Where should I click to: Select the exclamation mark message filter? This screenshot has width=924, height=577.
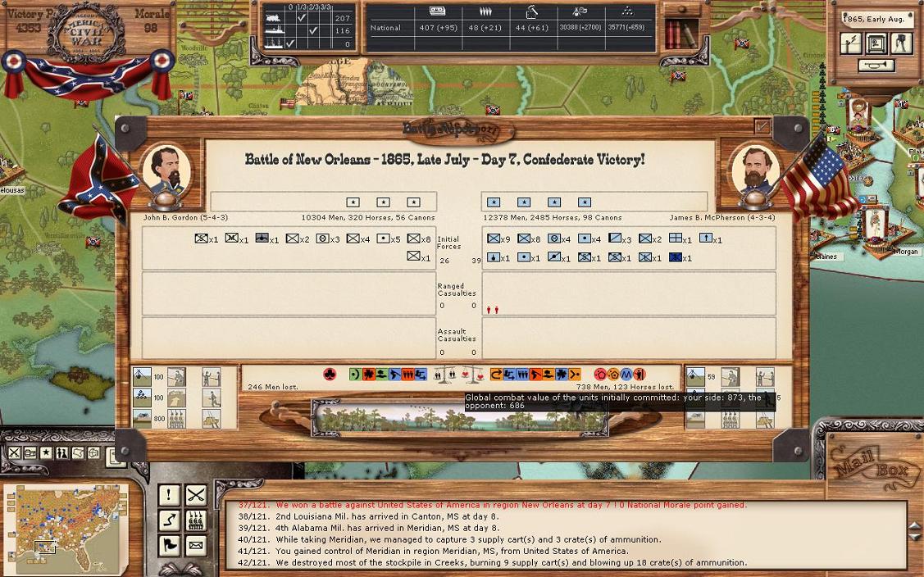point(169,495)
